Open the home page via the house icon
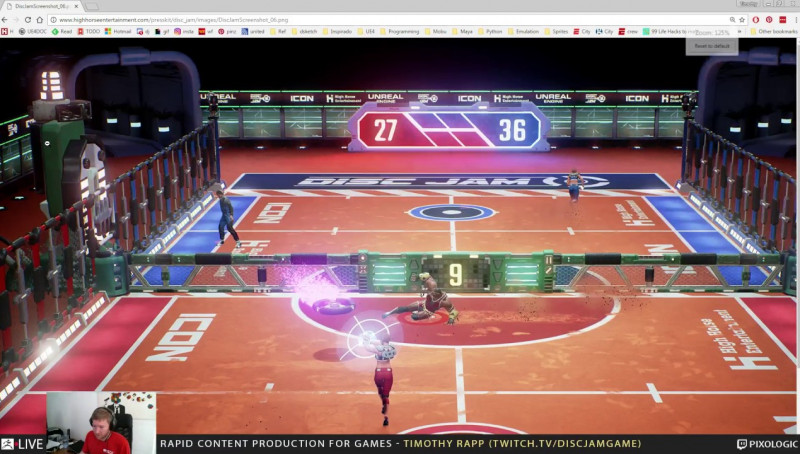This screenshot has height=454, width=800. tap(40, 20)
